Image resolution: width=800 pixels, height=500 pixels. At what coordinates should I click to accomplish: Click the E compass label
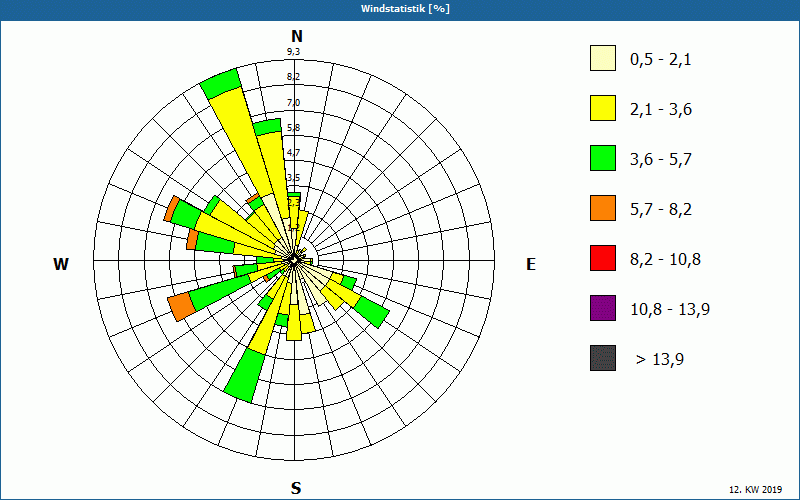[x=531, y=264]
